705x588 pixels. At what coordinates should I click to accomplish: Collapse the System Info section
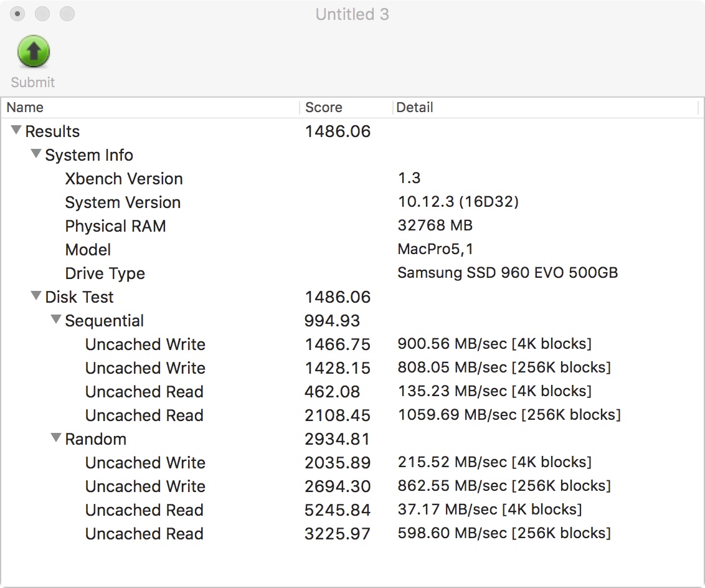point(36,154)
